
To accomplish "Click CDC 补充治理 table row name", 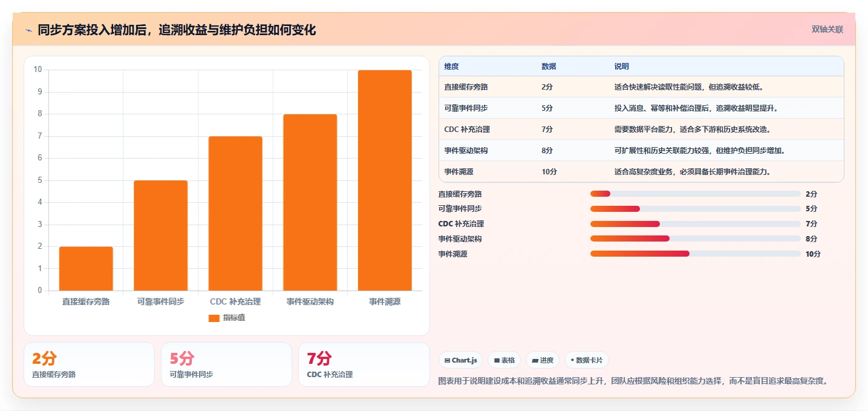I will pos(467,130).
